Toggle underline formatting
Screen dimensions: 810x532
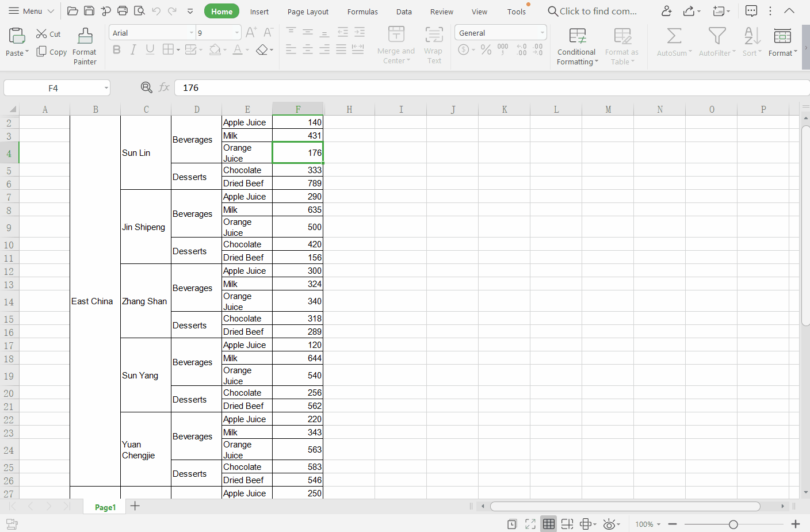(x=150, y=50)
